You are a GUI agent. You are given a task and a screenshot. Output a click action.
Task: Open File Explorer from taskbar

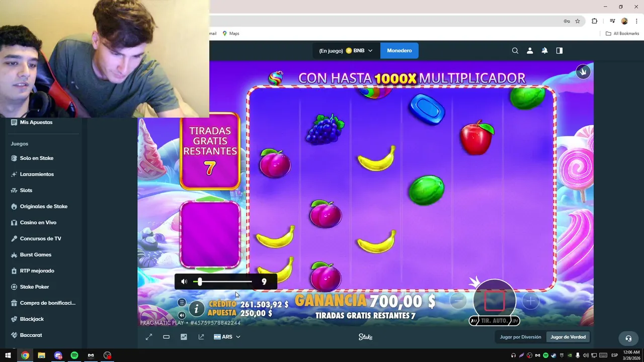tap(41, 355)
